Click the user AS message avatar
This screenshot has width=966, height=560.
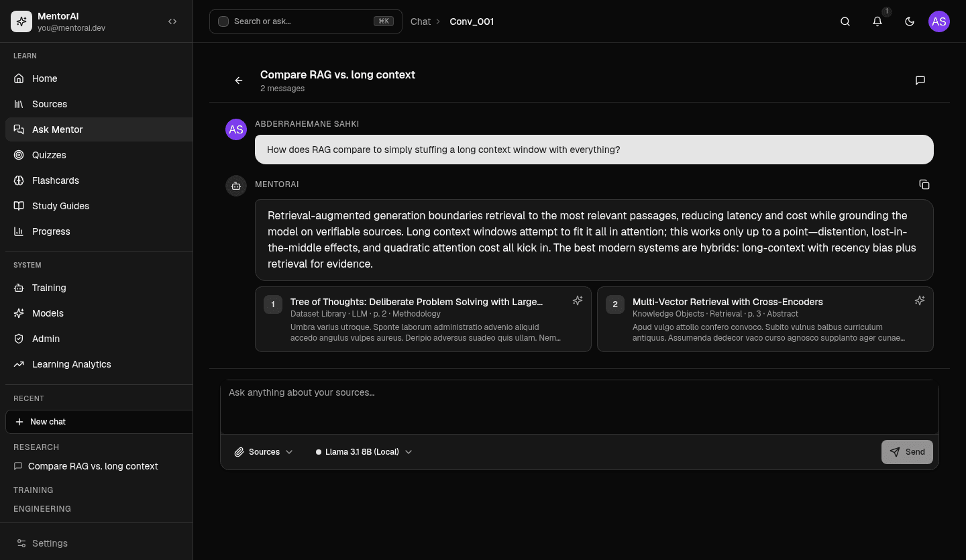point(236,129)
